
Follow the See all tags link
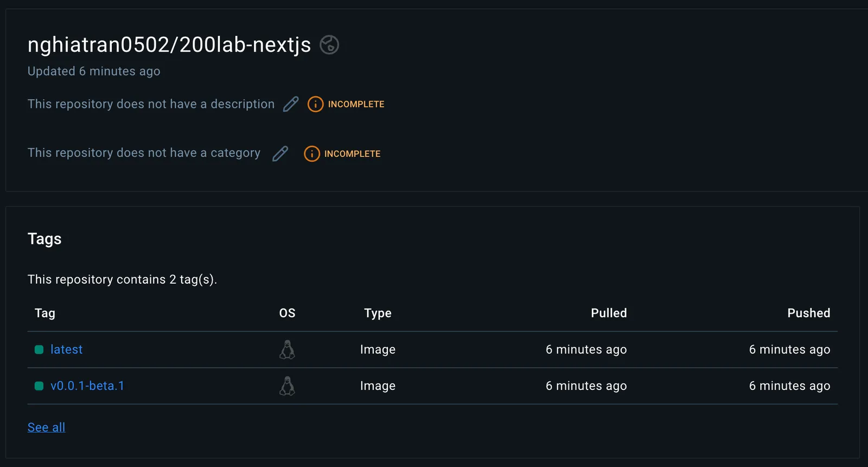[x=46, y=427]
